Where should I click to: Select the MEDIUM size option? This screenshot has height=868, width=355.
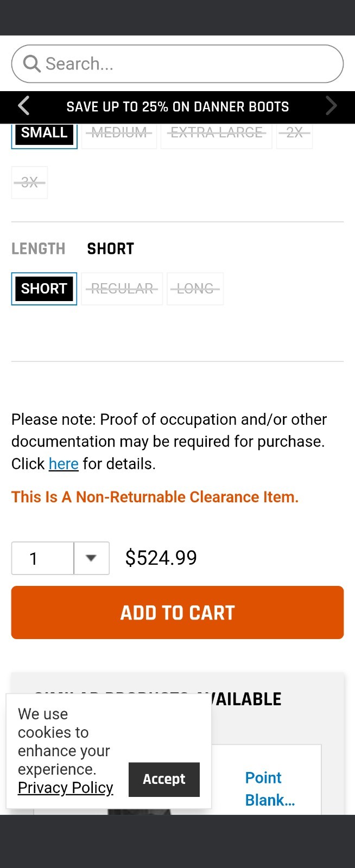pos(119,134)
